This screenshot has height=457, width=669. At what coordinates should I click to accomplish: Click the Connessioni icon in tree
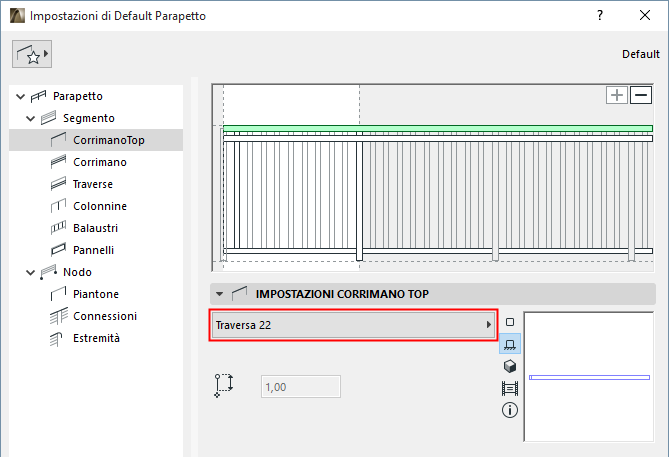pos(58,316)
